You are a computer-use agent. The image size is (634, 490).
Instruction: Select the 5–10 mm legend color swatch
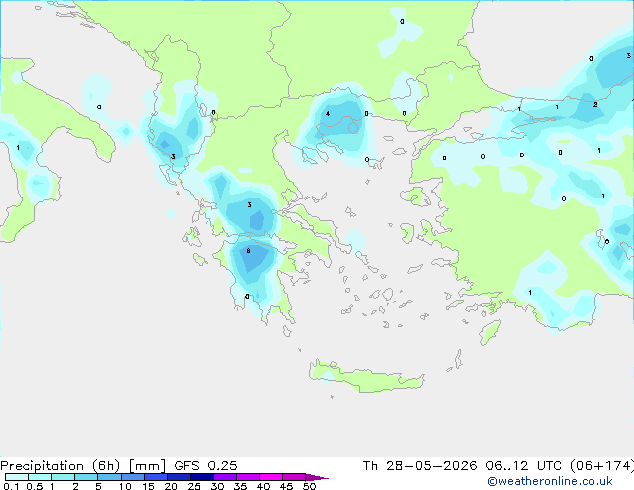coord(109,477)
